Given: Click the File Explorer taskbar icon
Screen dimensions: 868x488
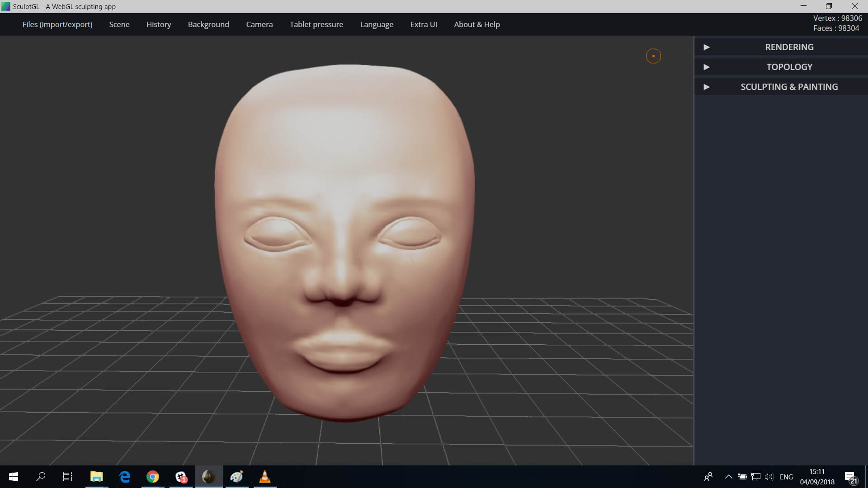Looking at the screenshot, I should 97,477.
